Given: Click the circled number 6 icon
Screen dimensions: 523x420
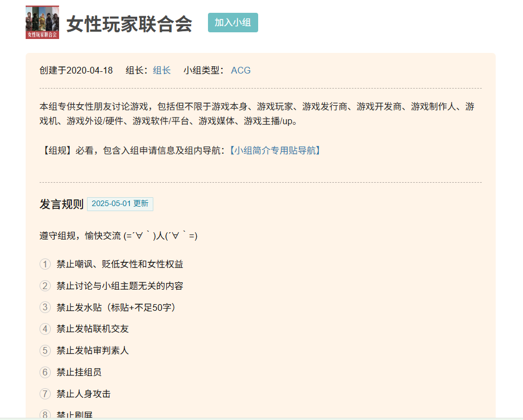Looking at the screenshot, I should tap(45, 372).
